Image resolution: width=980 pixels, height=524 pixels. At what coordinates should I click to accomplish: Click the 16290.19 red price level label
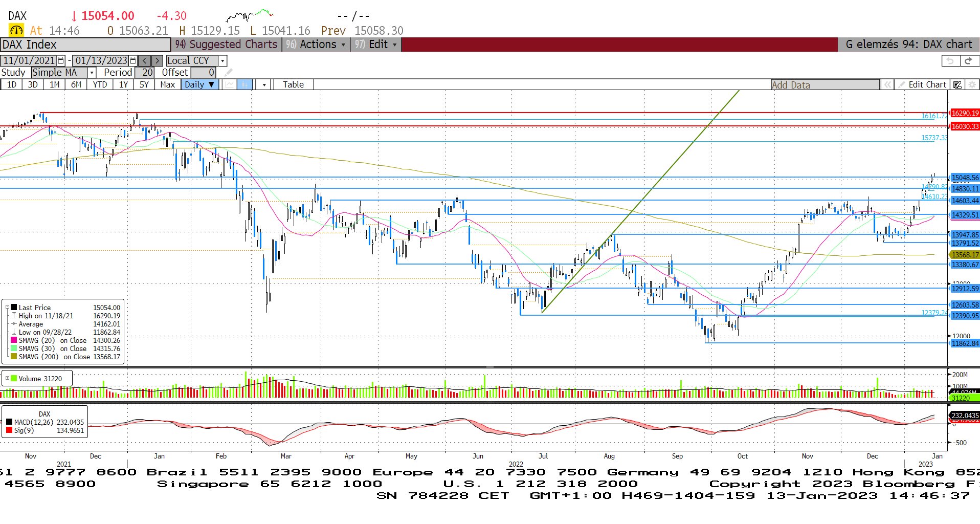coord(965,113)
